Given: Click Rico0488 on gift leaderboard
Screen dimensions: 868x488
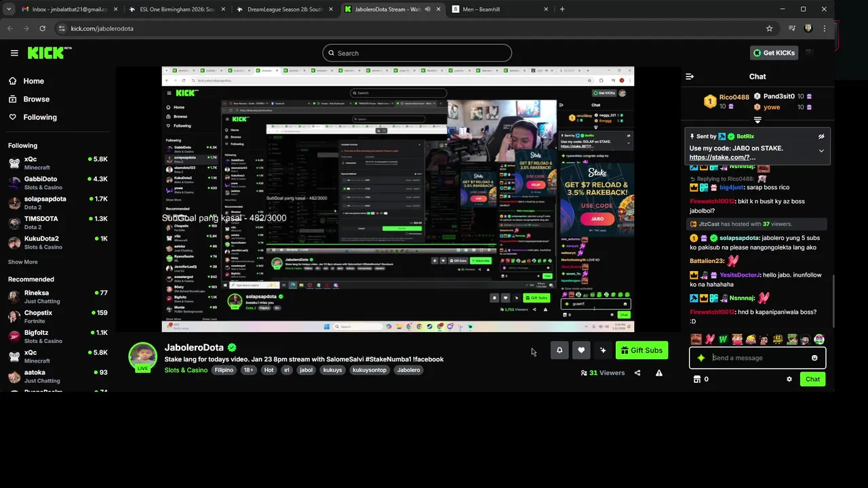Looking at the screenshot, I should tap(734, 97).
